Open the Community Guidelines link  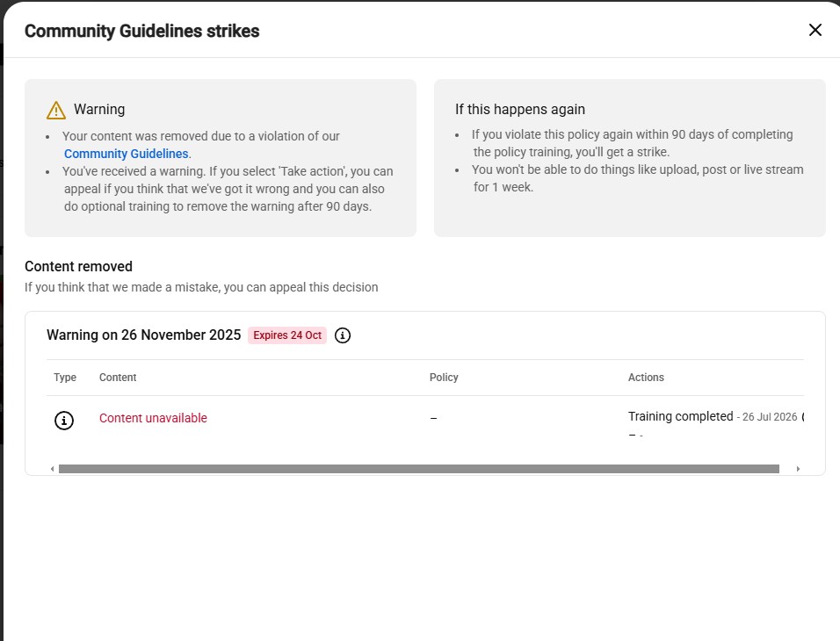(127, 154)
